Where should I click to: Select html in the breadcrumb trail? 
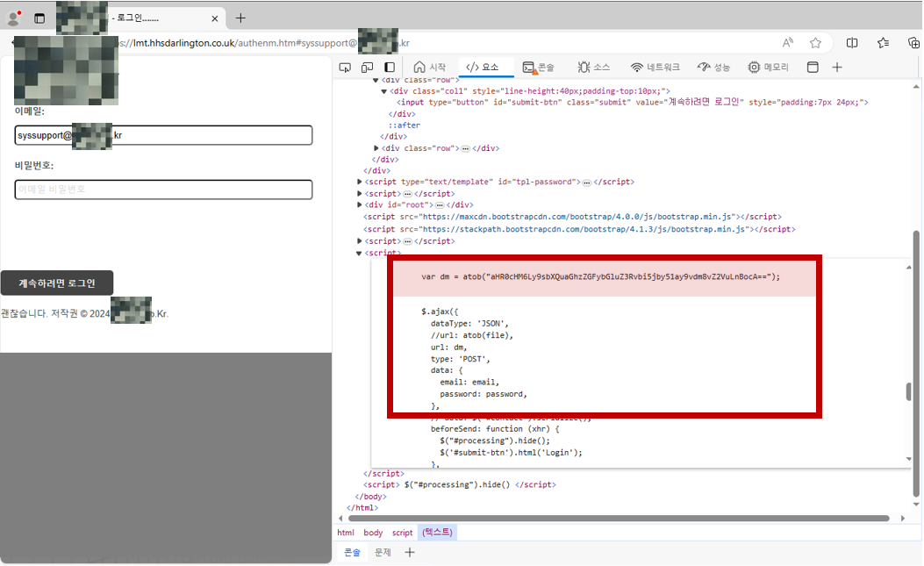[x=346, y=533]
